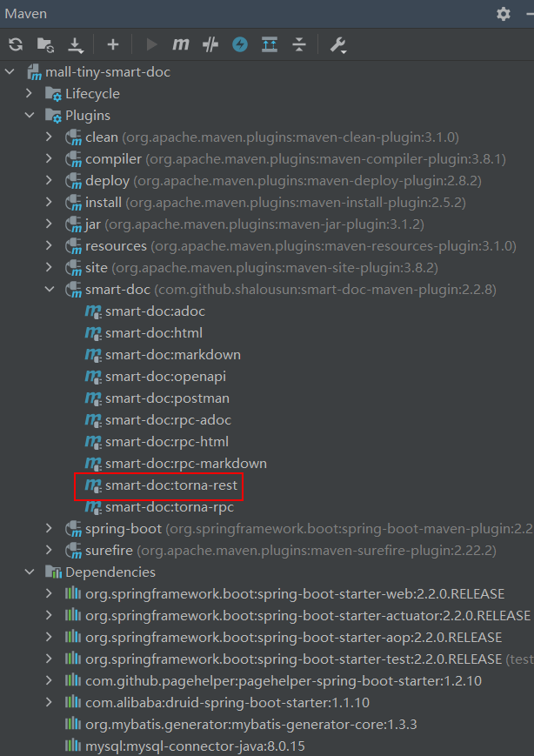This screenshot has height=756, width=534.
Task: Expand the clean plugin
Action: click(x=49, y=137)
